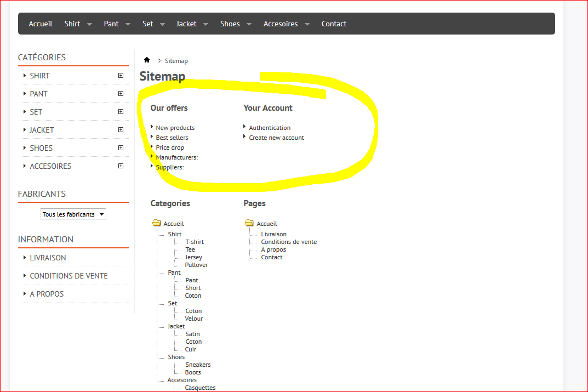Expand SHOES category plus icon
The image size is (588, 392).
[121, 148]
